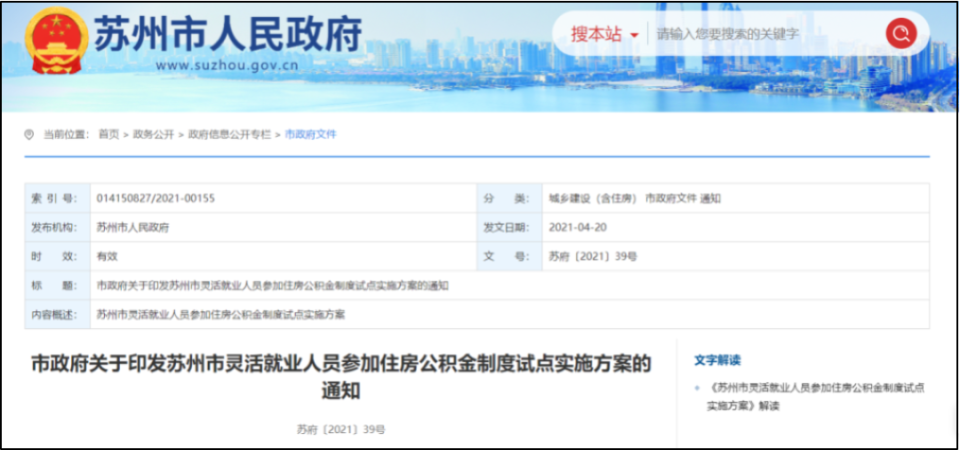
Task: Open 首页 breadcrumb link
Action: click(x=108, y=135)
